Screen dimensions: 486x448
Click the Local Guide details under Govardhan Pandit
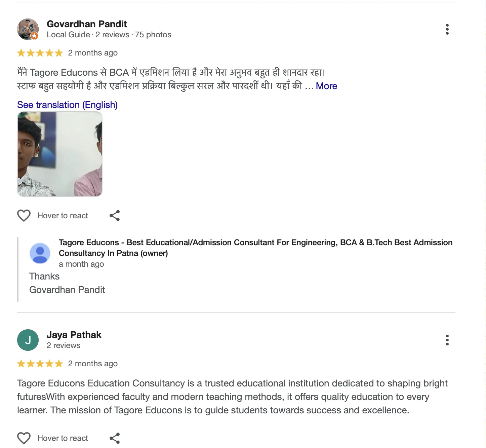tap(109, 35)
